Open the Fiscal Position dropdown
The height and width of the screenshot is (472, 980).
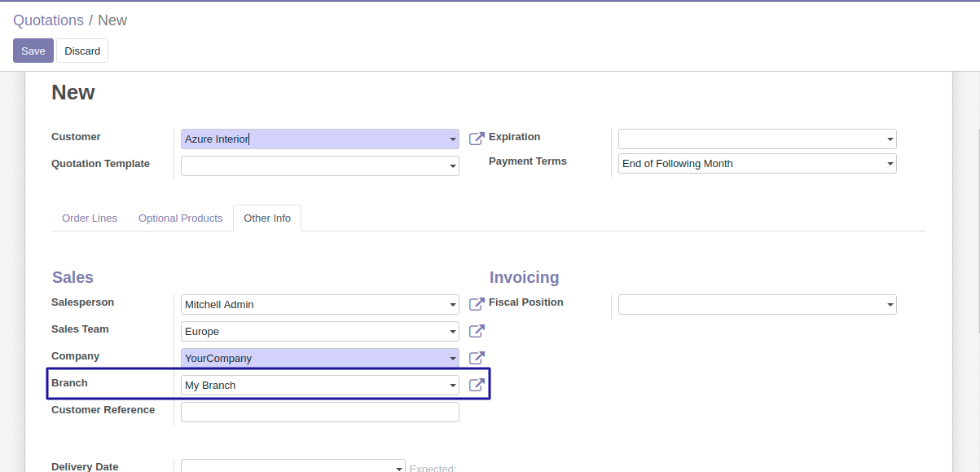point(890,305)
